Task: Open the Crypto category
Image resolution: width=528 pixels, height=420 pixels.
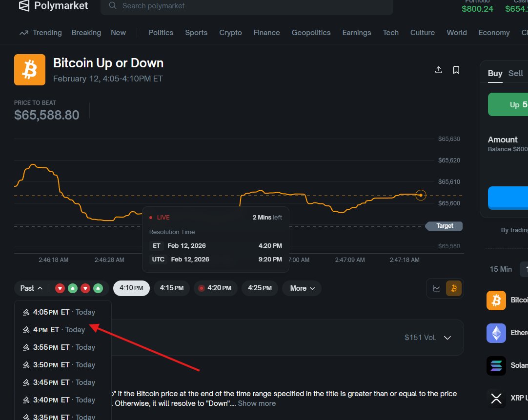Action: pos(231,33)
